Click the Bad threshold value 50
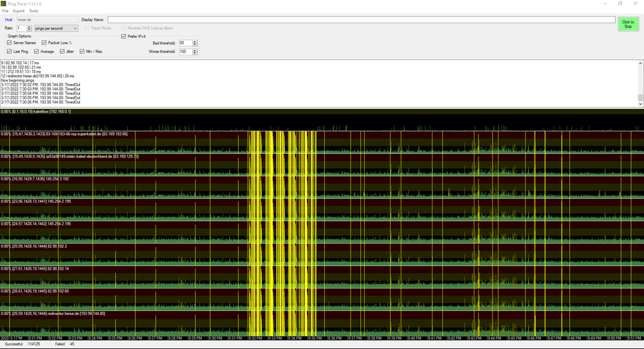This screenshot has width=644, height=349. (x=185, y=43)
